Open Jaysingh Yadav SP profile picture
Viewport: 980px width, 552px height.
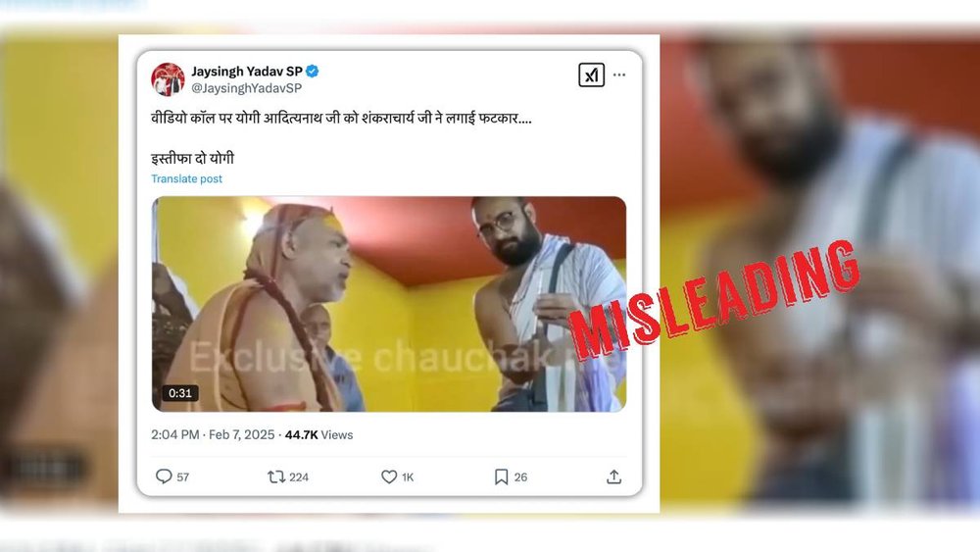pyautogui.click(x=168, y=79)
